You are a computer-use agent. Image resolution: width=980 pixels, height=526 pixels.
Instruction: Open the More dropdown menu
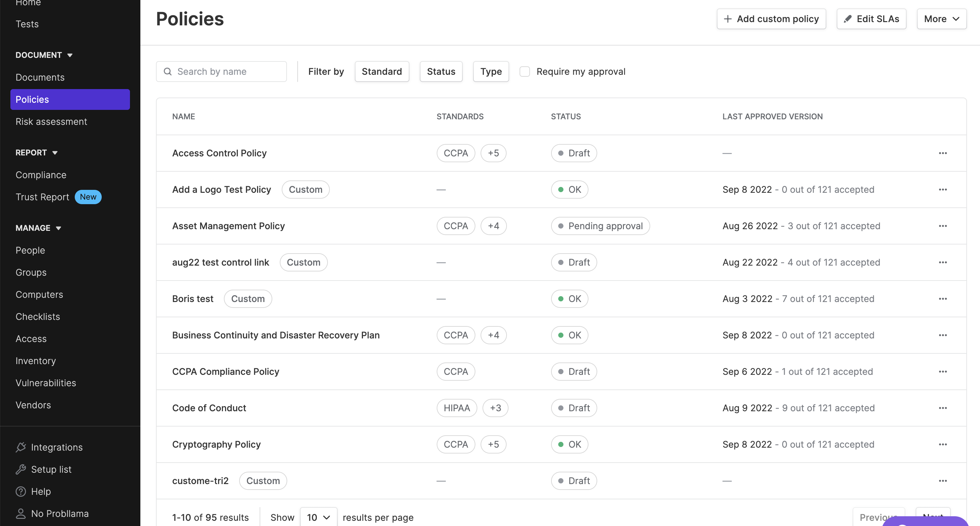coord(942,19)
